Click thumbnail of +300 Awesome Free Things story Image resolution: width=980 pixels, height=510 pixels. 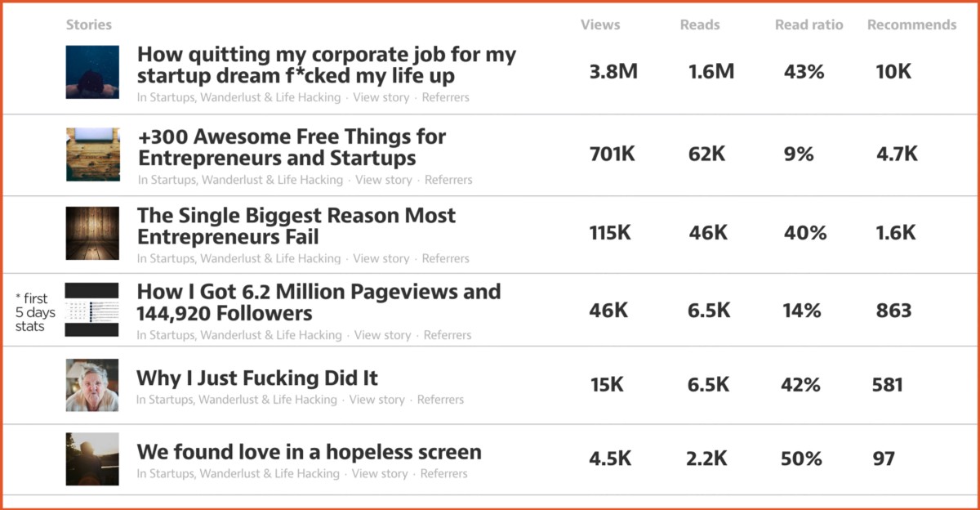[x=92, y=154]
